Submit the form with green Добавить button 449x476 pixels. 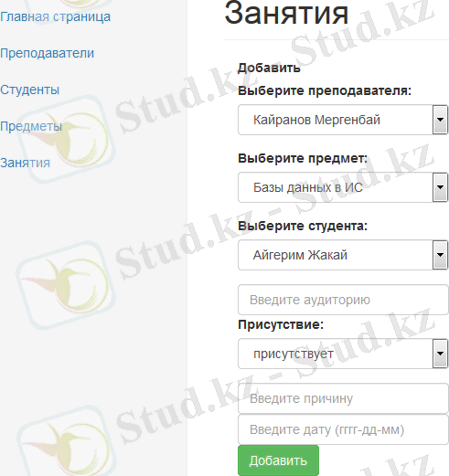click(278, 460)
